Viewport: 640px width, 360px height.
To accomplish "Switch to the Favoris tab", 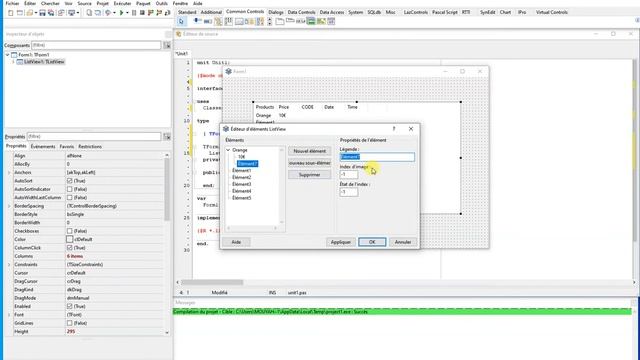I will pyautogui.click(x=67, y=146).
